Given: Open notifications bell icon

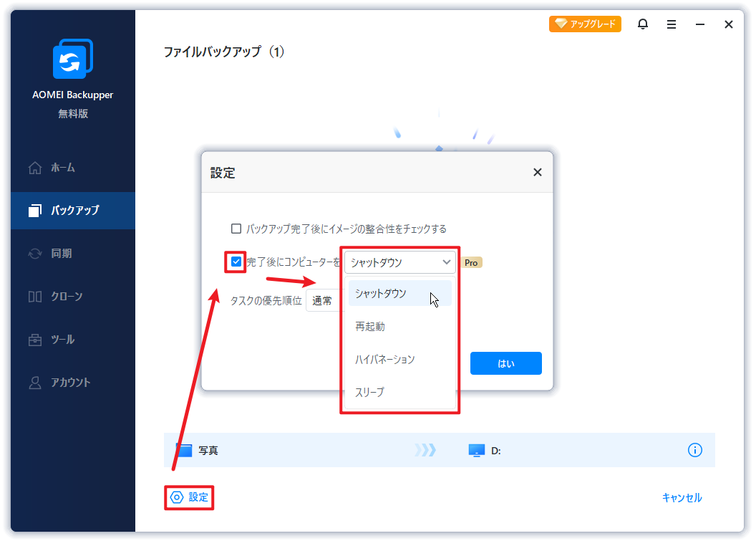Looking at the screenshot, I should click(643, 24).
